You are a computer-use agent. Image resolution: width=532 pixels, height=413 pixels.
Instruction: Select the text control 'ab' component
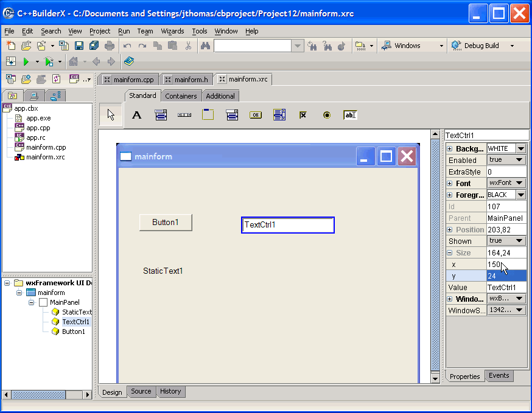click(x=350, y=115)
